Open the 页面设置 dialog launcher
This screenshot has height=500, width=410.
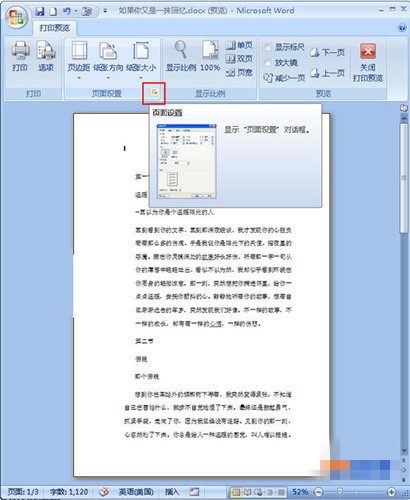point(154,92)
